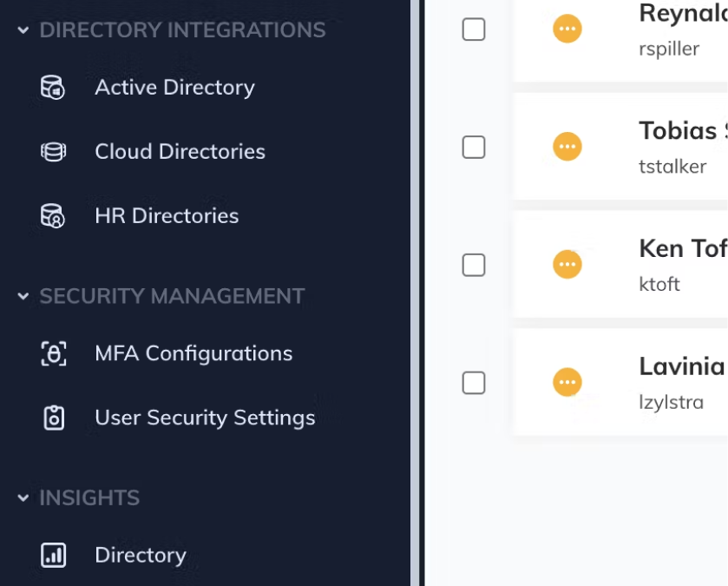Click the User Security Settings badge icon
728x586 pixels.
(x=53, y=418)
